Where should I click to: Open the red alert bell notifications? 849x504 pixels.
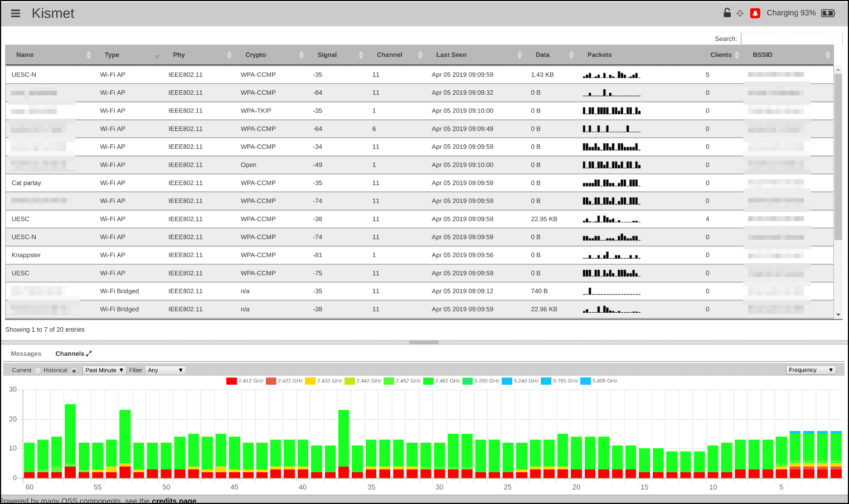(755, 12)
